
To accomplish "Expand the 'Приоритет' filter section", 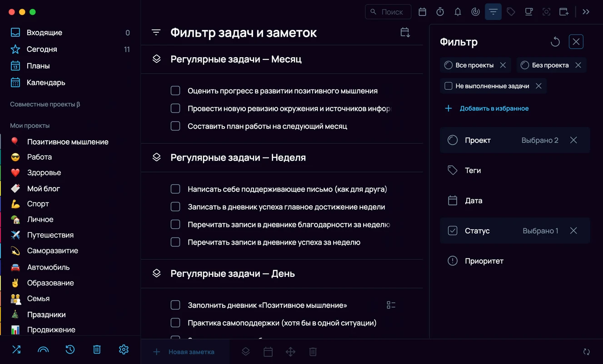I will 515,261.
